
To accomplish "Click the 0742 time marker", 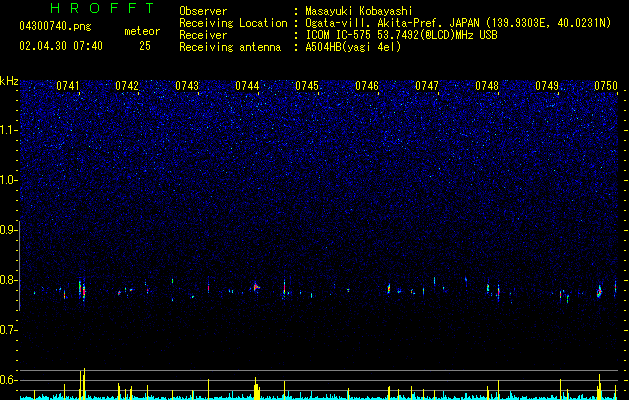I will [x=127, y=86].
